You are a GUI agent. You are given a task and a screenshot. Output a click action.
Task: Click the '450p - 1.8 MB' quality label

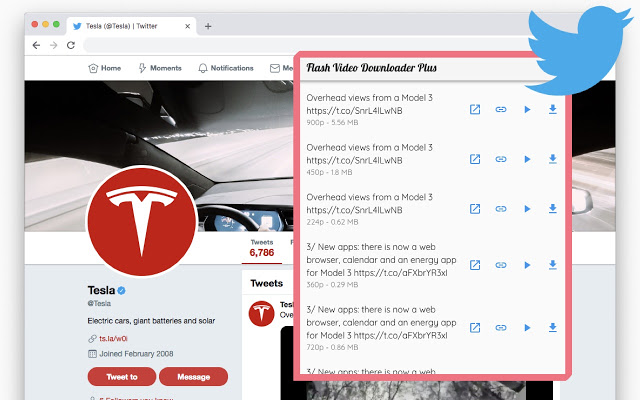point(329,172)
